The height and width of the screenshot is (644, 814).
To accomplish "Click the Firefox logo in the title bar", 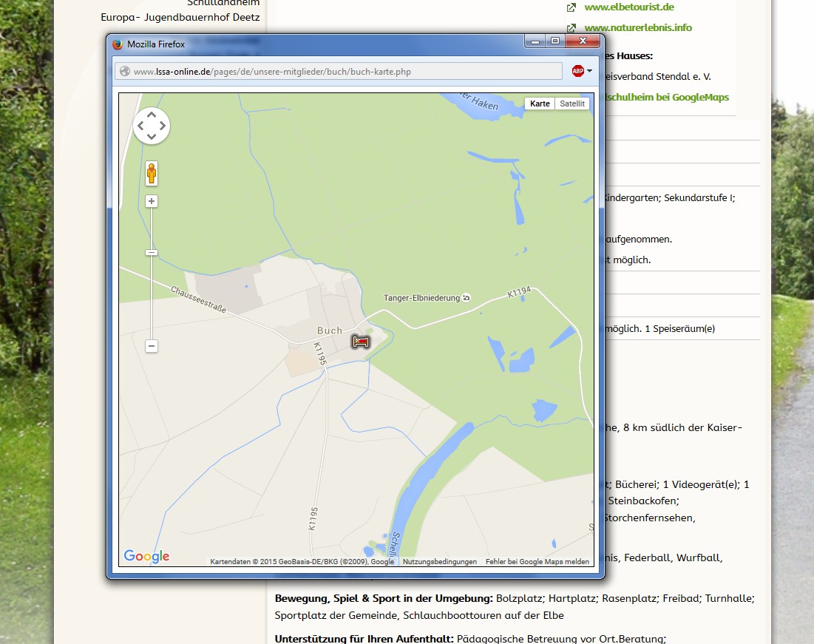I will pyautogui.click(x=118, y=44).
